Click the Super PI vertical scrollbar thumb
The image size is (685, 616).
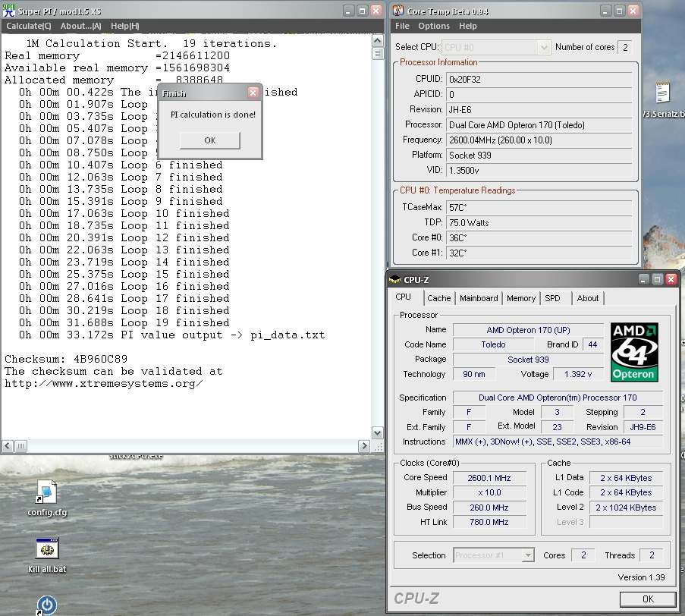(x=378, y=53)
